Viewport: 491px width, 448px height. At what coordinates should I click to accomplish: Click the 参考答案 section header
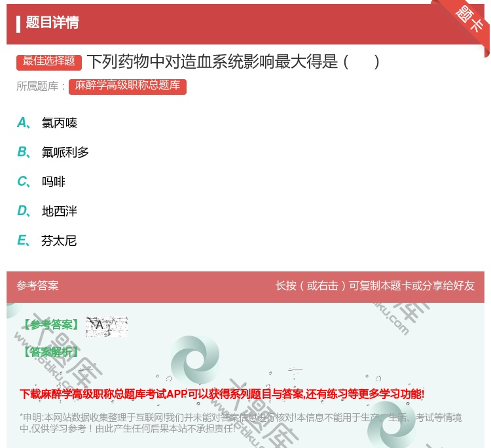click(x=37, y=285)
